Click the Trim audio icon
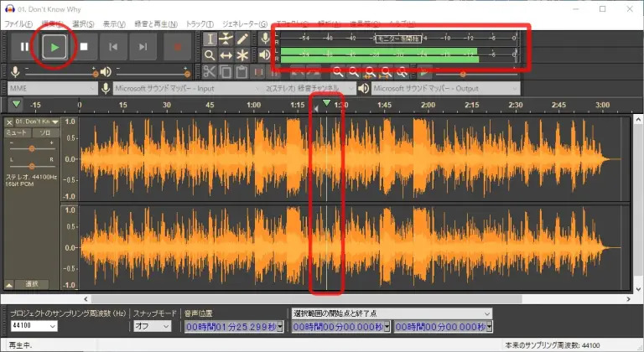The width and height of the screenshot is (644, 352). click(x=259, y=72)
